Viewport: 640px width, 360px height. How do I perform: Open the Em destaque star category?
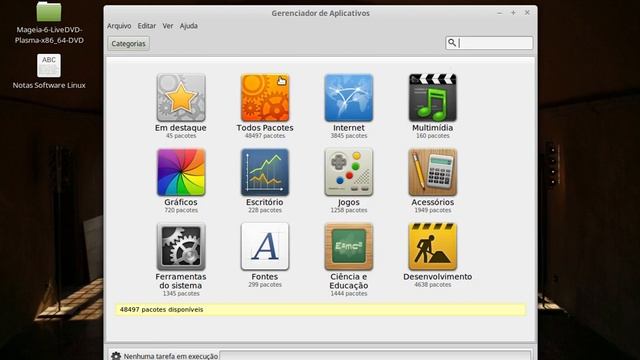[x=181, y=98]
